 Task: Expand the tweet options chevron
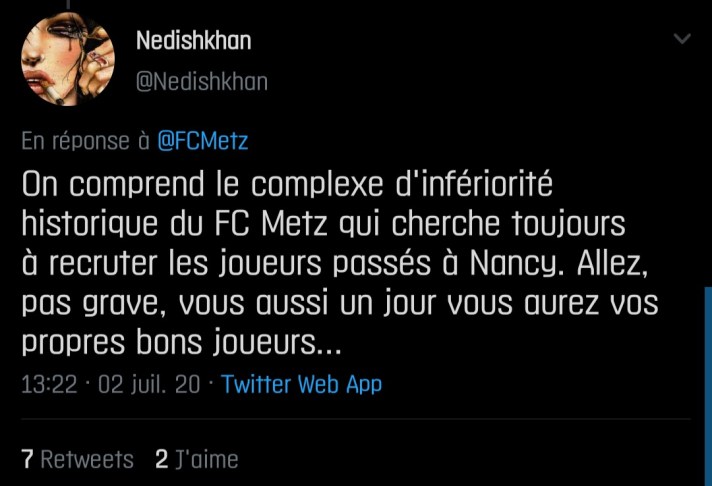click(x=682, y=40)
